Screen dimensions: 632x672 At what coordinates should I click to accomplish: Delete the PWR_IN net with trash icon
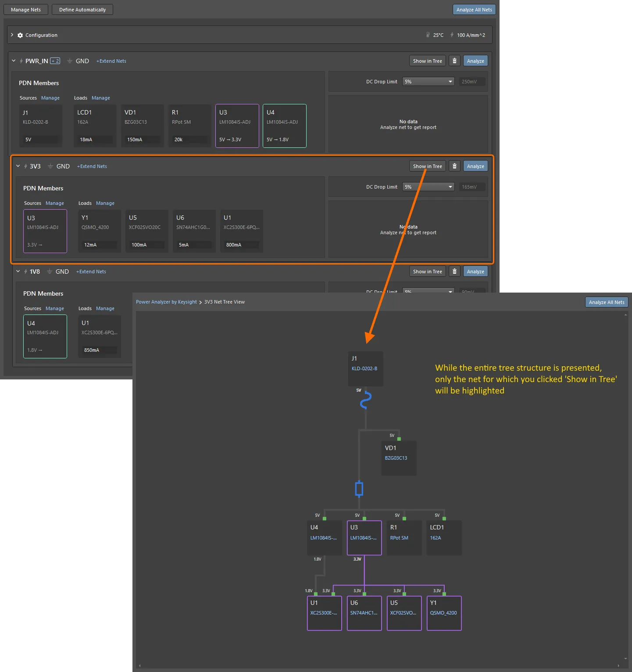454,61
